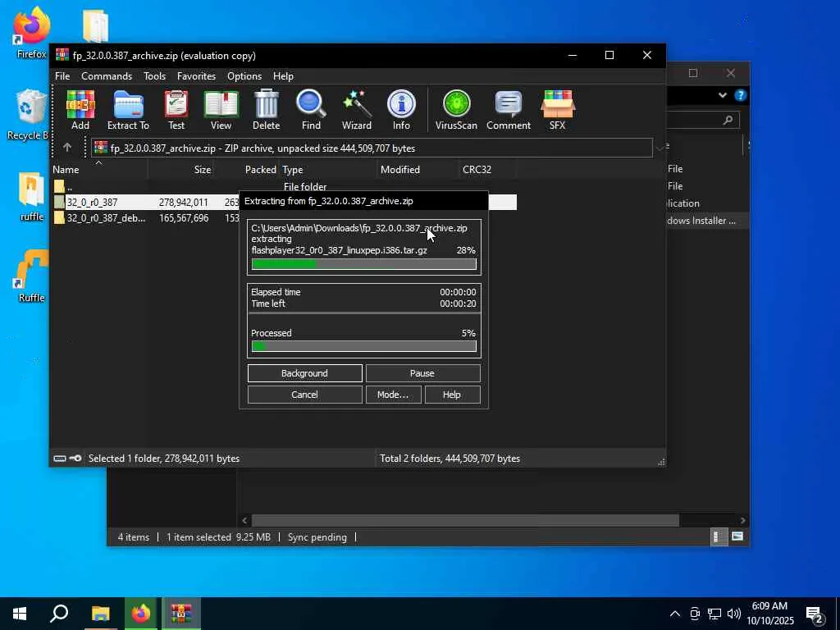Click the Explorer horizontal scrollbar
This screenshot has height=630, width=840.
[x=465, y=520]
